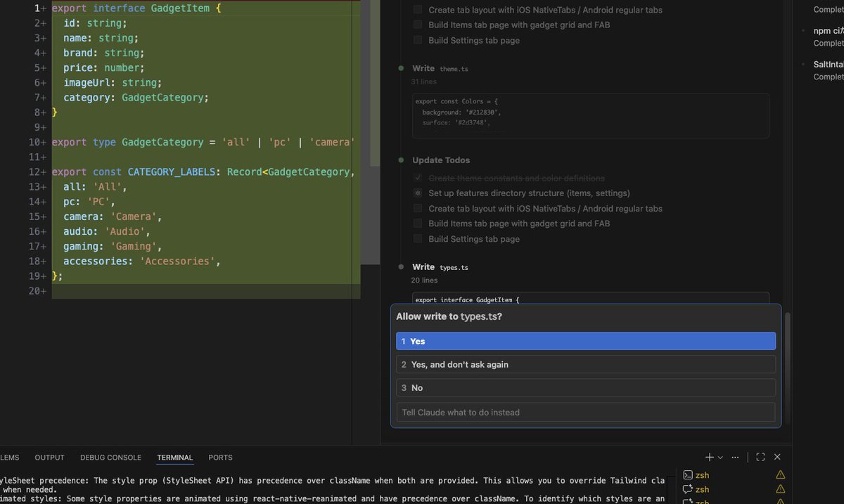This screenshot has height=504, width=844.
Task: Check 'Build Items tab page' above the Write theme.ts entry
Action: point(418,25)
